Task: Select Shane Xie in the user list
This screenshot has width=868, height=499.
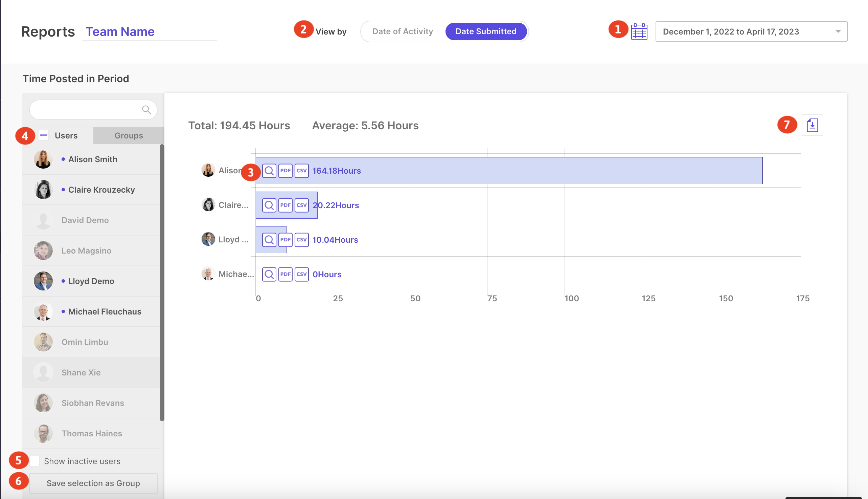Action: tap(91, 373)
